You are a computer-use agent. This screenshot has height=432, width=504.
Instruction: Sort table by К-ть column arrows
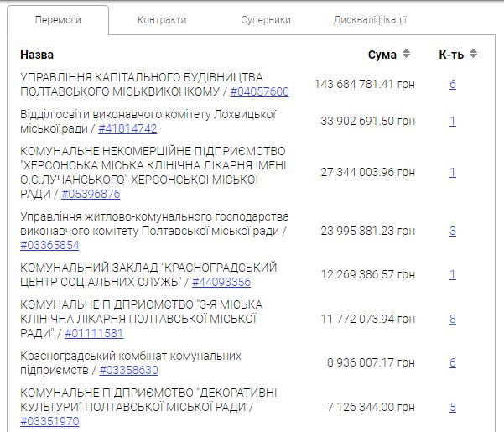tap(473, 55)
